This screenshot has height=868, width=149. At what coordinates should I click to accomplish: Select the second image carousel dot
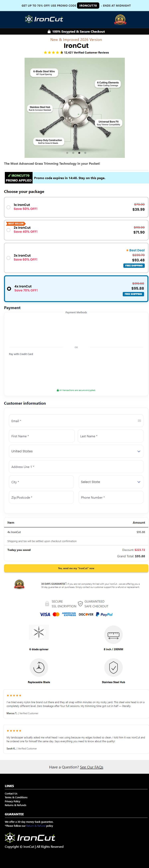click(x=73, y=153)
